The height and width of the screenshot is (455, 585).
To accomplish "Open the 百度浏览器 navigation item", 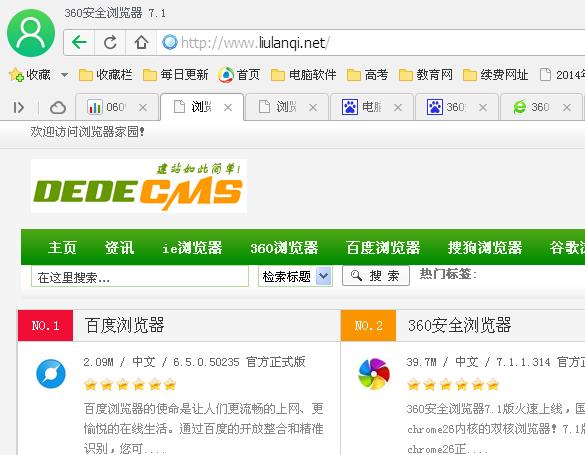I will (x=383, y=248).
